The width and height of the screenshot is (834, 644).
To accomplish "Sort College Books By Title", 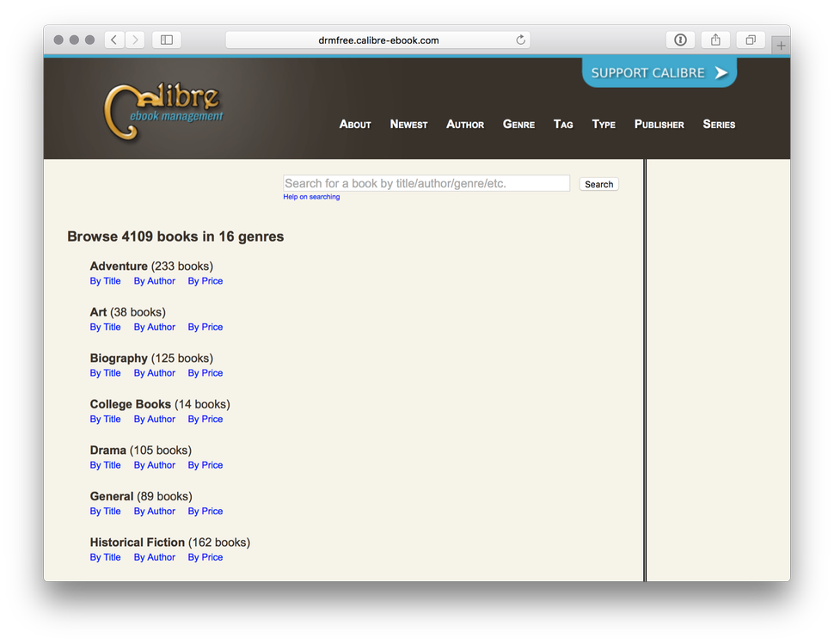I will [105, 419].
